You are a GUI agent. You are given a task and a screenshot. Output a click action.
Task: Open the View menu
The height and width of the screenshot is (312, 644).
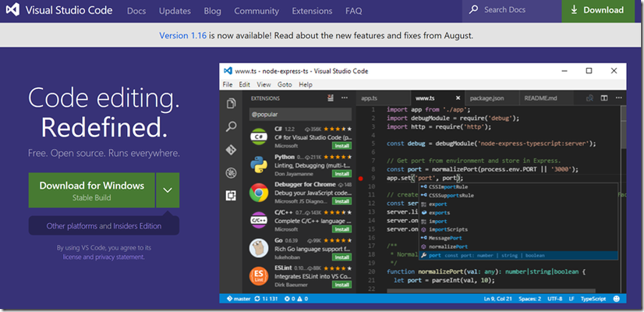264,85
